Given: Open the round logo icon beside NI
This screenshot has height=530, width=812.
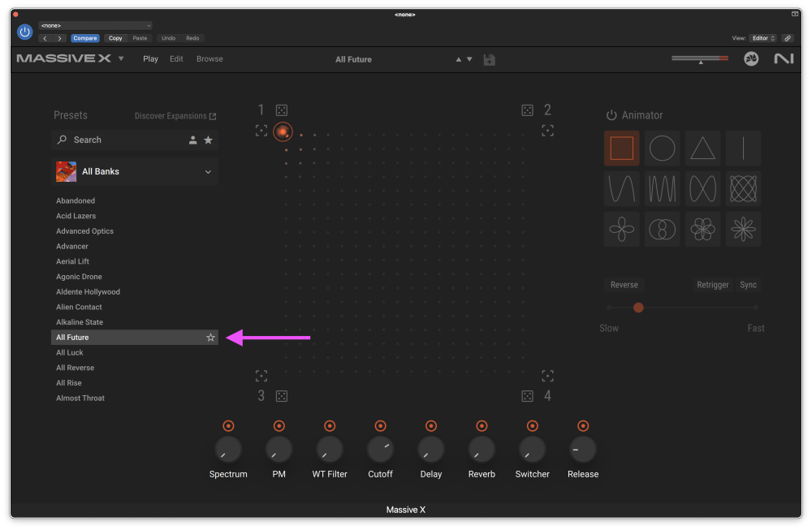Looking at the screenshot, I should coord(751,59).
